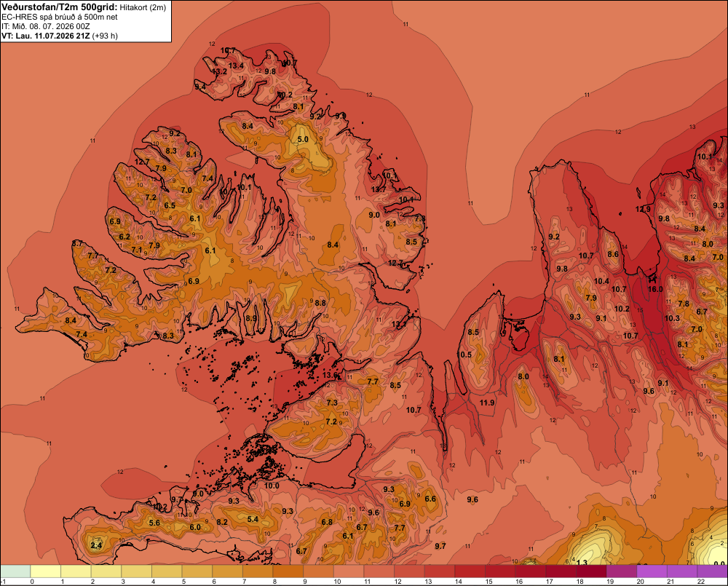Pick the legend color between 0 and 1
The width and height of the screenshot is (728, 586).
[x=46, y=571]
